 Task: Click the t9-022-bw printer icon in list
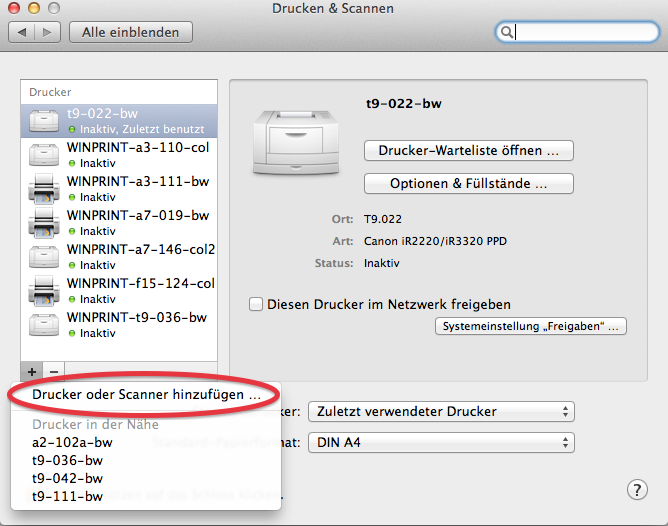point(46,121)
